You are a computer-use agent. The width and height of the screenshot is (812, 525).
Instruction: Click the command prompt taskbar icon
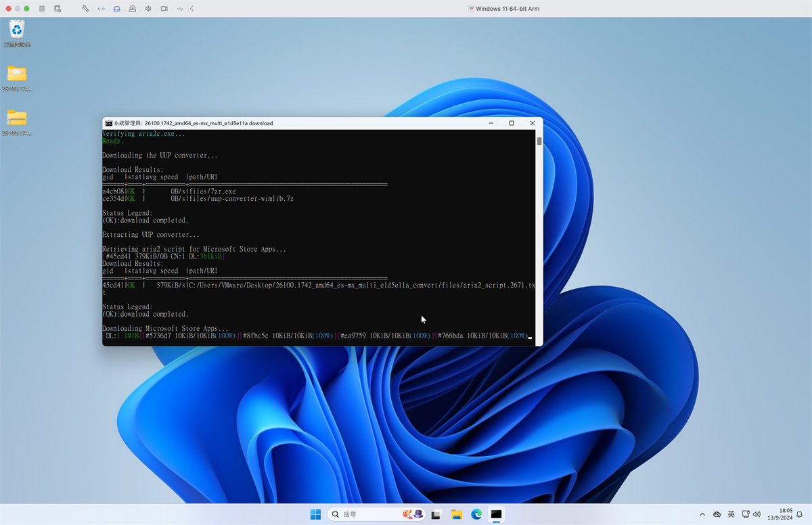pos(497,514)
